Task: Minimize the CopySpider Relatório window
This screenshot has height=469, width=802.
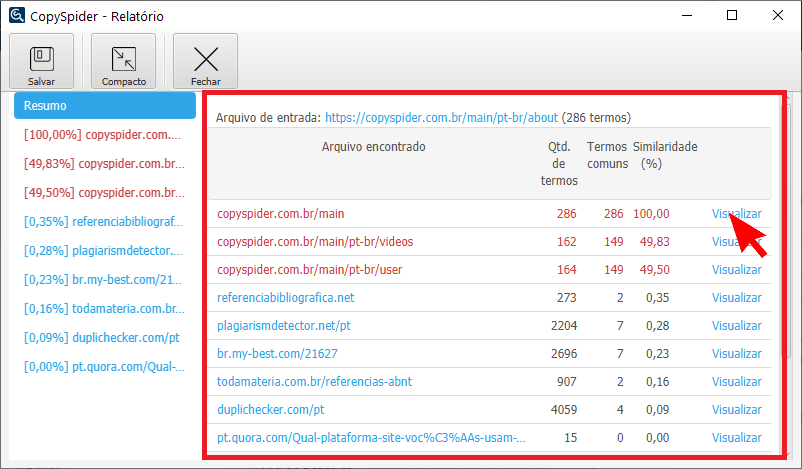Action: [687, 15]
